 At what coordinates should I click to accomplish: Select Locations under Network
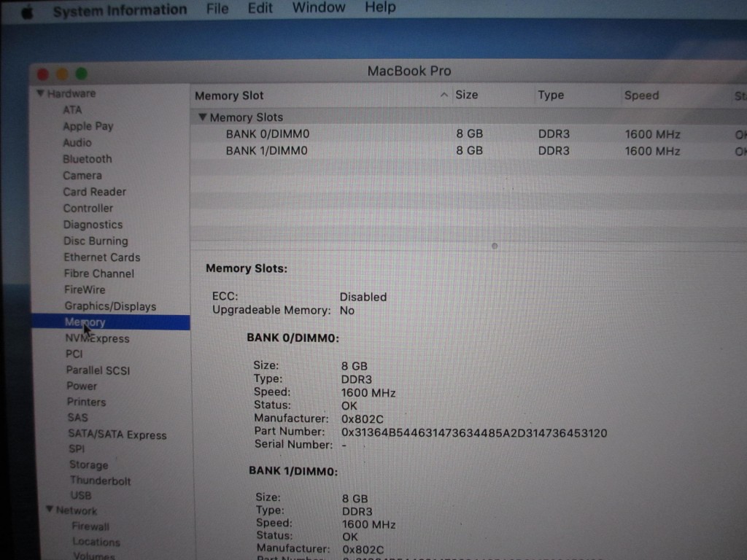[x=96, y=542]
